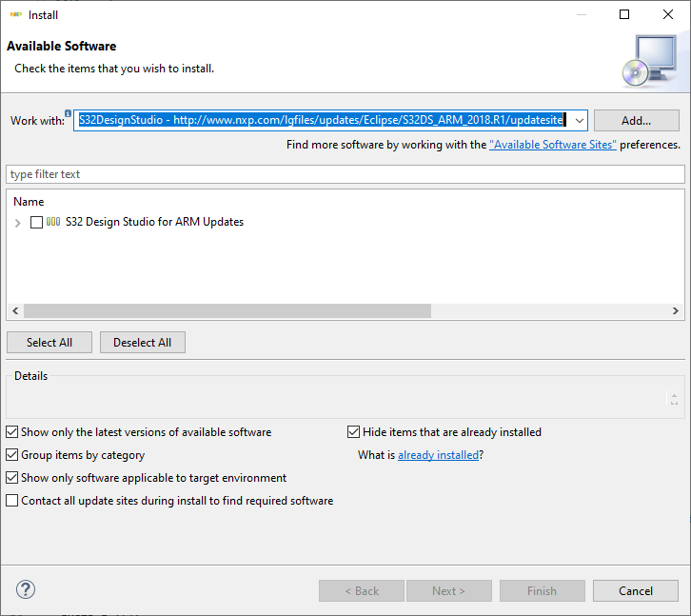Open the already installed link
The image size is (691, 616).
(438, 455)
